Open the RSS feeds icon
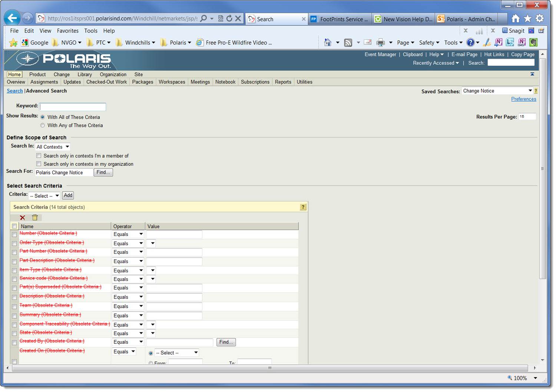Viewport: 556px width, 392px height. pyautogui.click(x=348, y=43)
